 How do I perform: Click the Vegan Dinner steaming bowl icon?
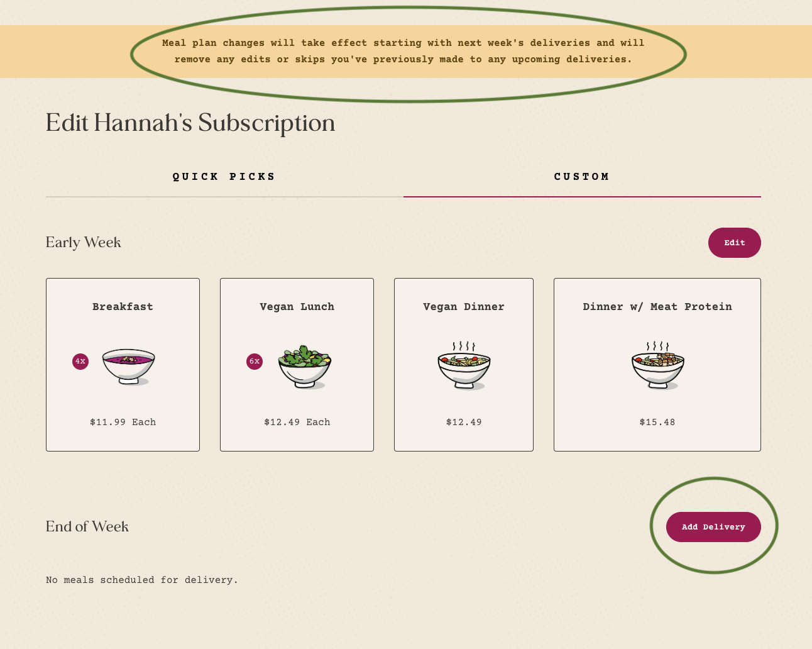point(464,366)
